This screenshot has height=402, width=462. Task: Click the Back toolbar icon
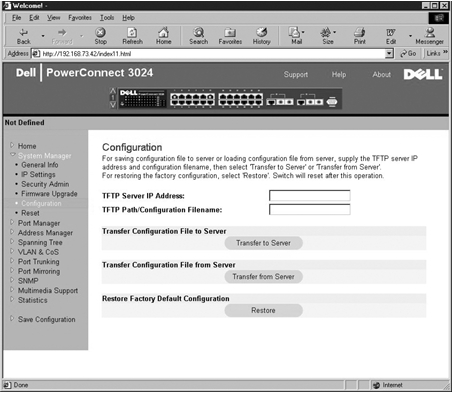(23, 36)
